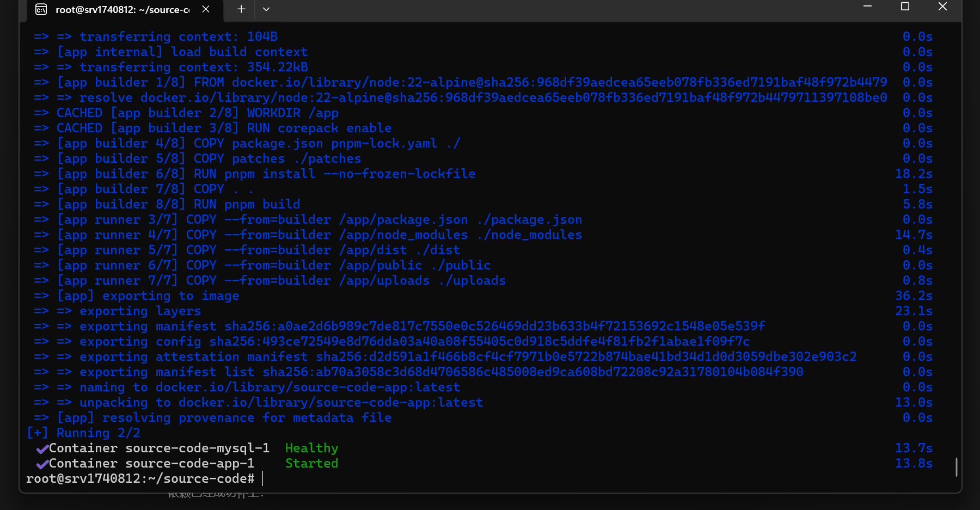The width and height of the screenshot is (980, 510).
Task: Click the terminal icon in the tab
Action: [41, 9]
